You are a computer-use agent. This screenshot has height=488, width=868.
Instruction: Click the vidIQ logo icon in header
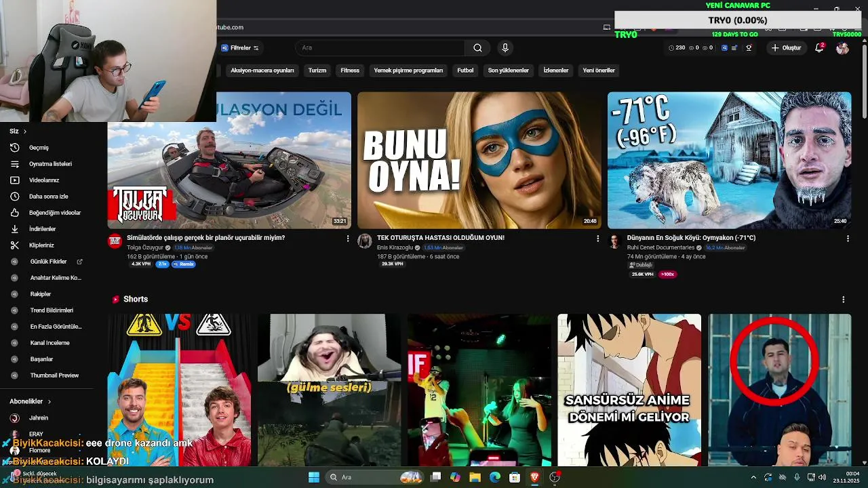[x=724, y=48]
